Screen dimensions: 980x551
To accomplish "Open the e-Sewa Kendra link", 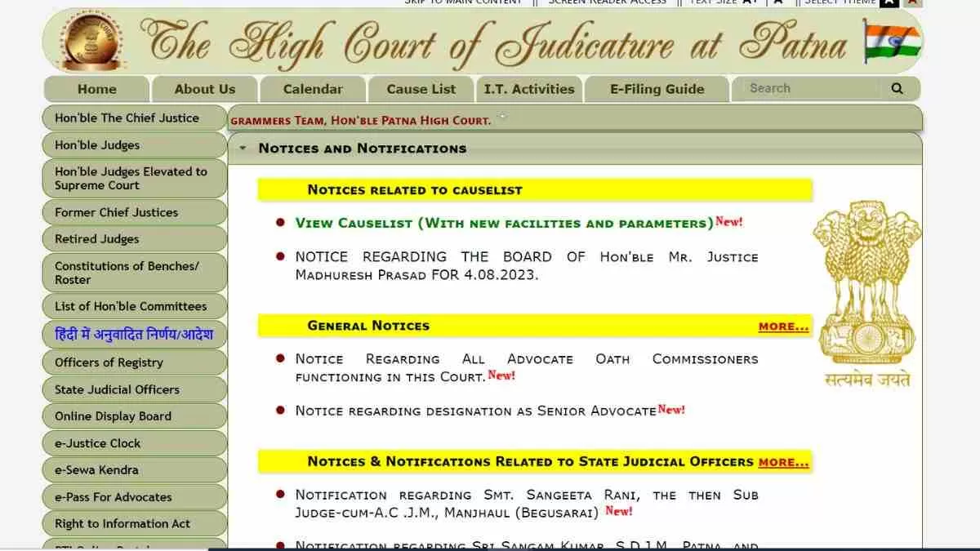I will pyautogui.click(x=135, y=470).
